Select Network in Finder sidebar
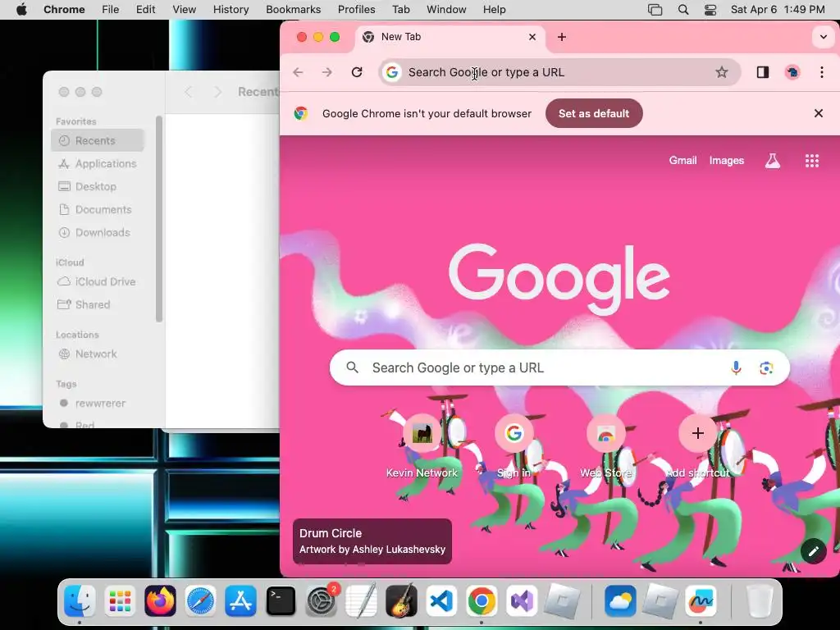Viewport: 840px width, 630px height. (98, 354)
